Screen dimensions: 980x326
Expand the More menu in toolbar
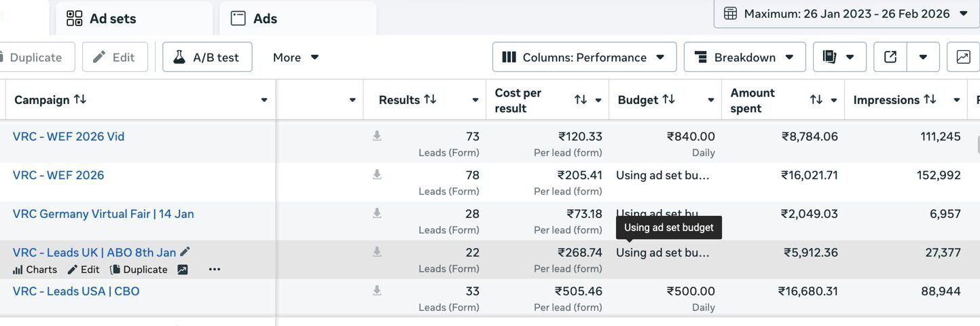pos(295,57)
